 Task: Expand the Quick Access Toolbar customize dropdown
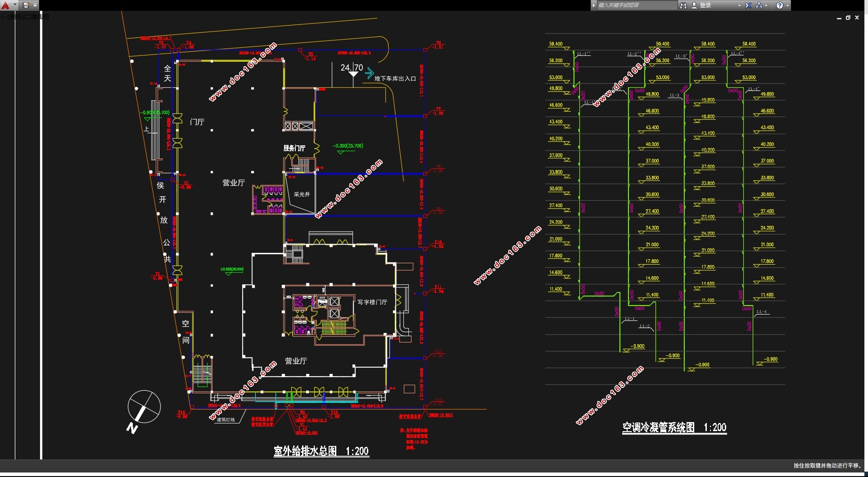[35, 5]
